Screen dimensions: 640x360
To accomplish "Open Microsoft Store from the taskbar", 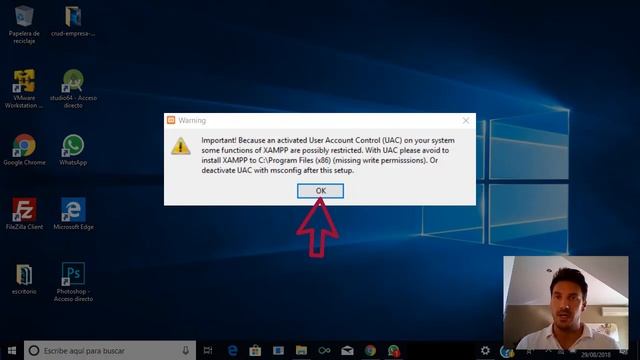I will pos(255,350).
